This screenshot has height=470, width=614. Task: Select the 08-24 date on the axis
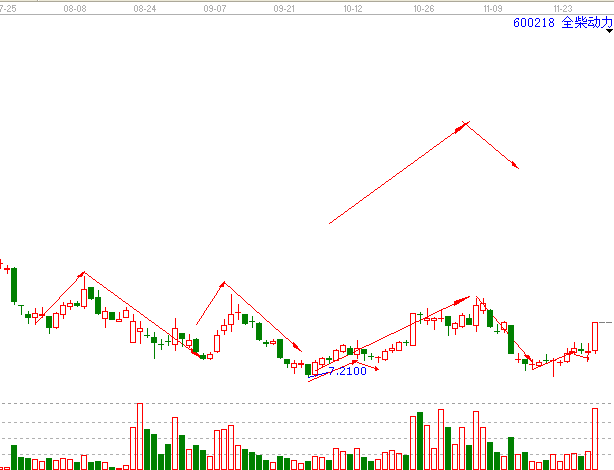tap(144, 6)
